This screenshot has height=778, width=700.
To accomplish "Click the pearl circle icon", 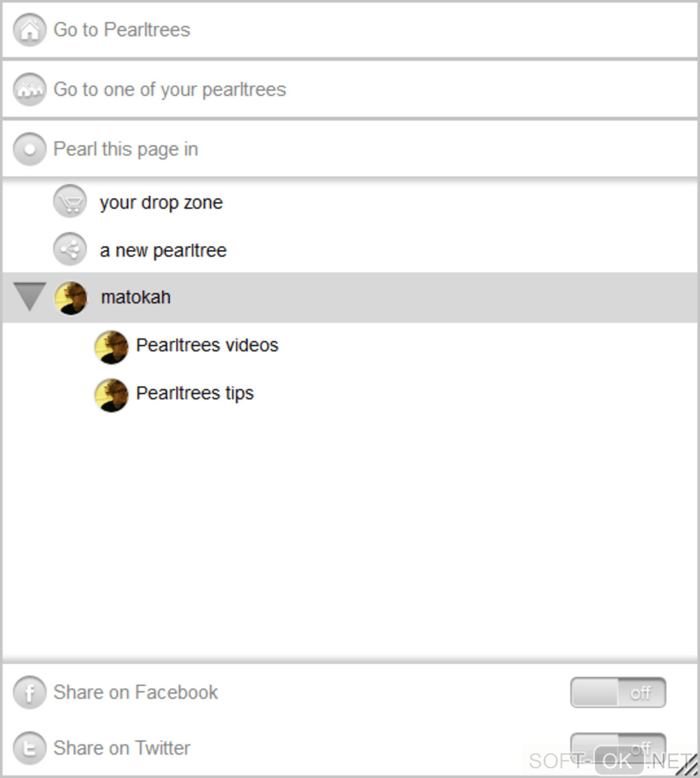I will click(x=30, y=149).
